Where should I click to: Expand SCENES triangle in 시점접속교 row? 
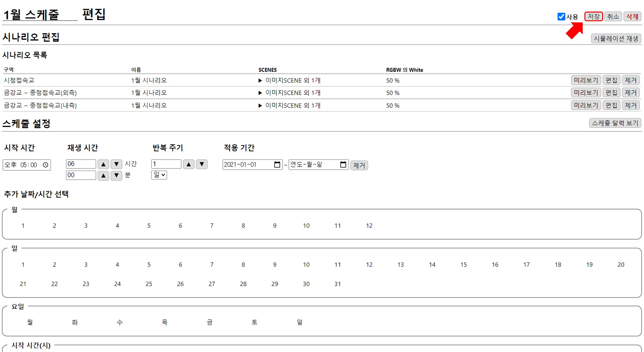(x=260, y=81)
